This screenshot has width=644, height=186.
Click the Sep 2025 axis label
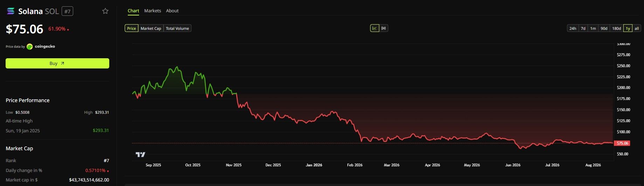coord(153,165)
